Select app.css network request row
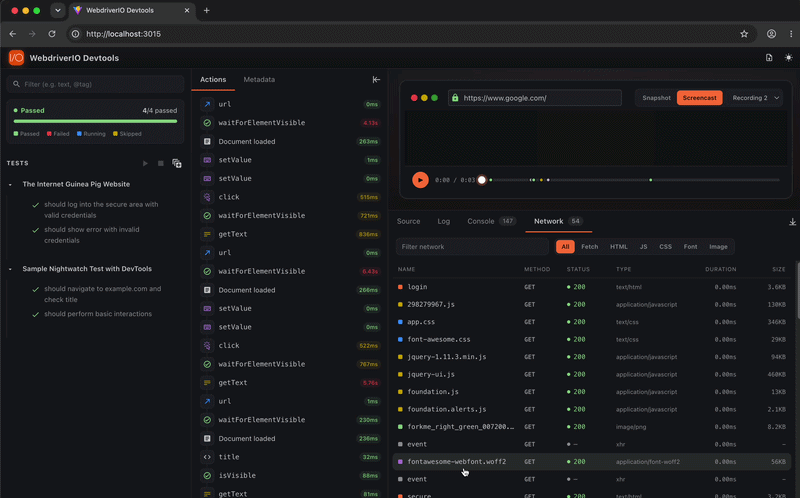Screen dimensions: 800x498 point(592,322)
